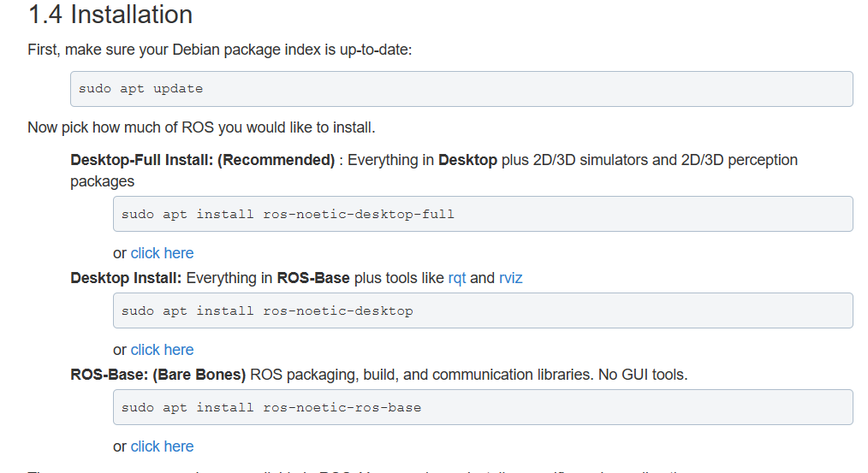Click the 'ROS-Base: (Bare Bones)' bold label
This screenshot has height=473, width=868.
(158, 375)
